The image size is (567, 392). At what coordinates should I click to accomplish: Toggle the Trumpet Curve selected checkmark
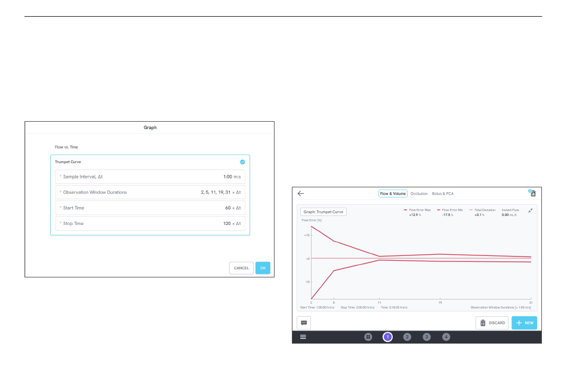242,162
